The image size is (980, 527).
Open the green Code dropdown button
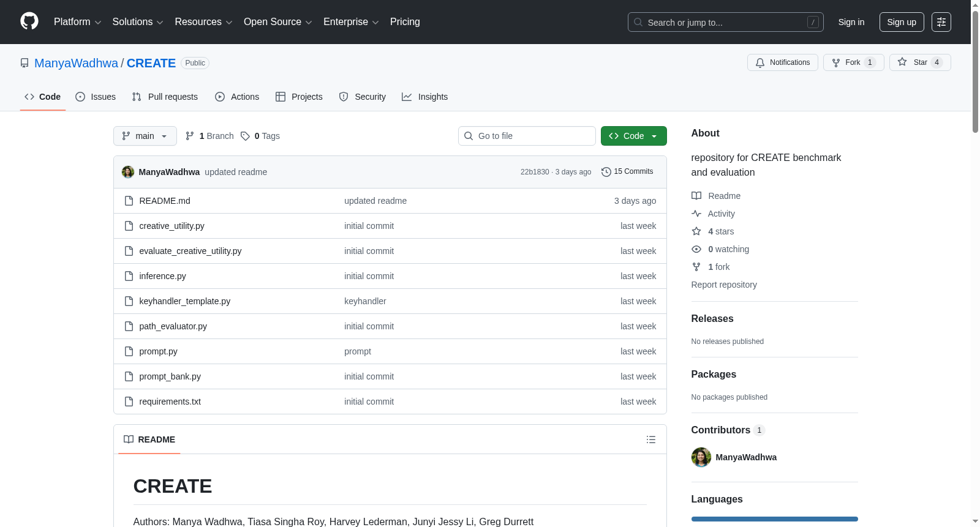[x=634, y=136]
